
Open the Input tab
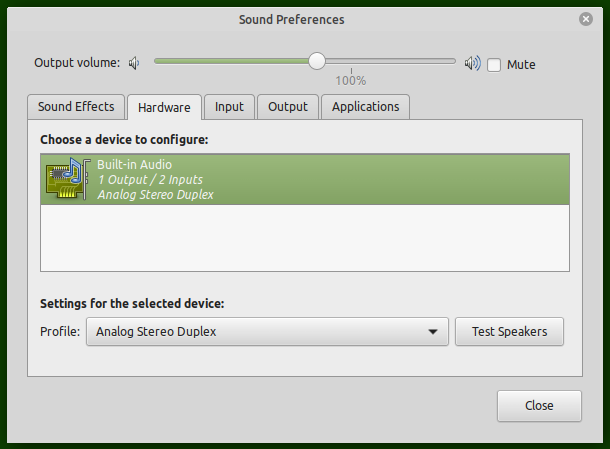point(229,107)
